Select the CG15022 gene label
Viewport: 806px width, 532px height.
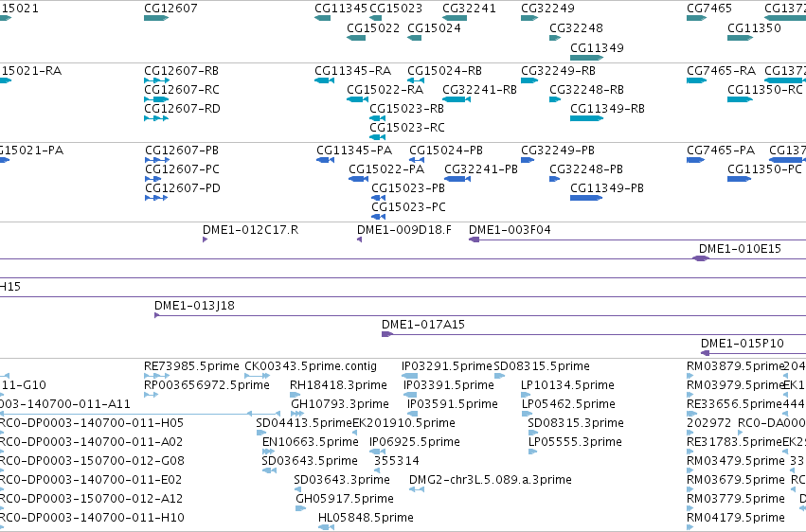[x=373, y=28]
